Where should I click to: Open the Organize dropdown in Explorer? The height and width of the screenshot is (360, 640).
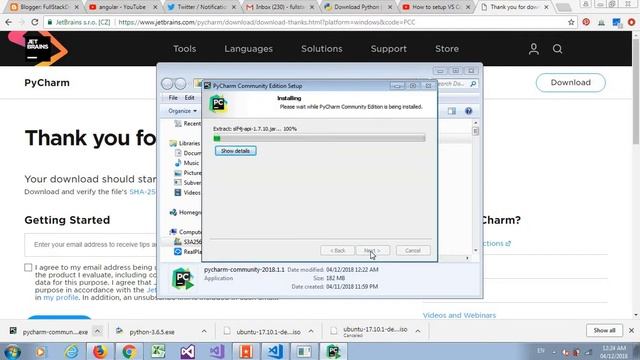click(x=182, y=111)
